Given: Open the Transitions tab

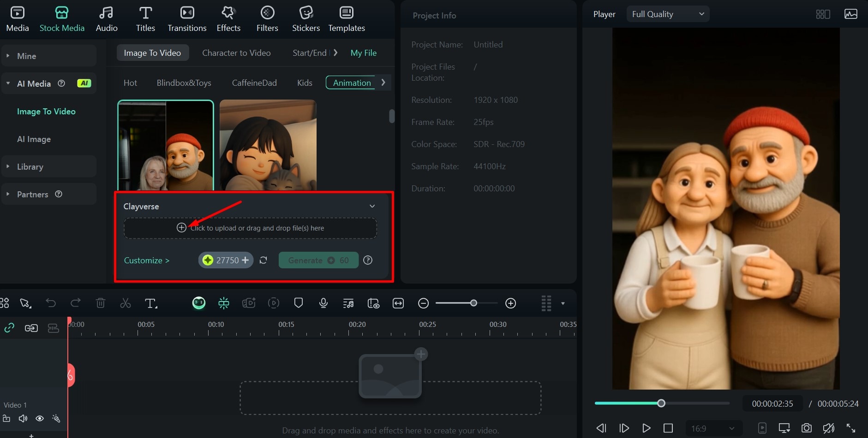Looking at the screenshot, I should [187, 20].
